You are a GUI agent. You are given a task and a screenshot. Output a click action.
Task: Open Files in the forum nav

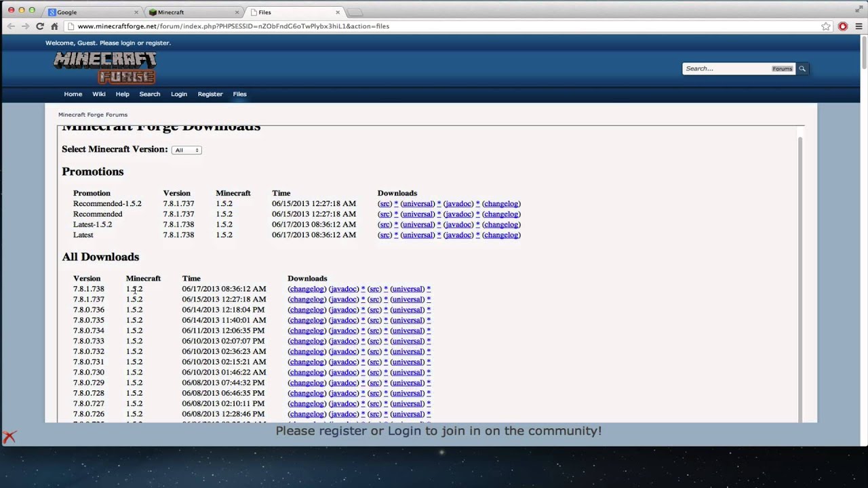click(x=240, y=94)
